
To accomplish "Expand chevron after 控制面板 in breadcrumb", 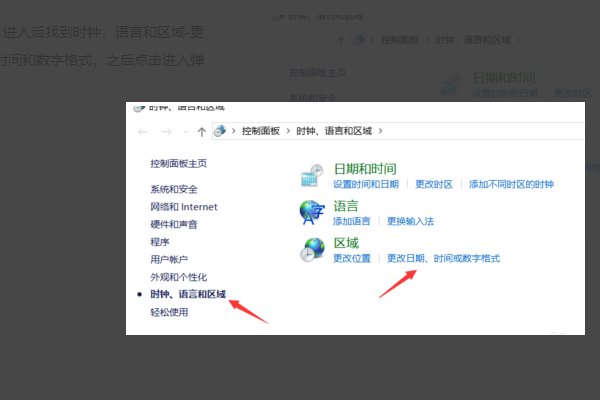I will click(x=289, y=131).
